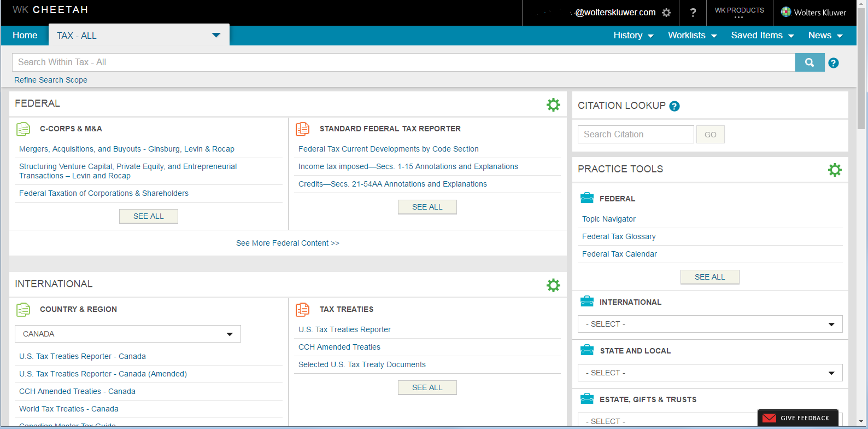Click See More Federal Content link
Viewport: 868px width, 429px height.
[x=288, y=243]
